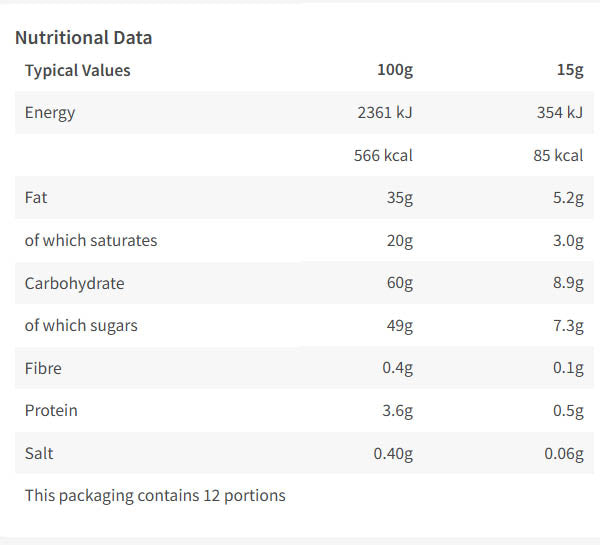Select the 'of which sugars' label
The image size is (600, 545).
click(81, 326)
